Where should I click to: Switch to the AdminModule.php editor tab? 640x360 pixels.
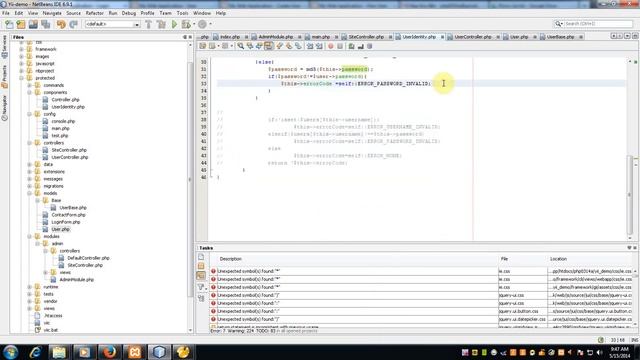pos(276,37)
